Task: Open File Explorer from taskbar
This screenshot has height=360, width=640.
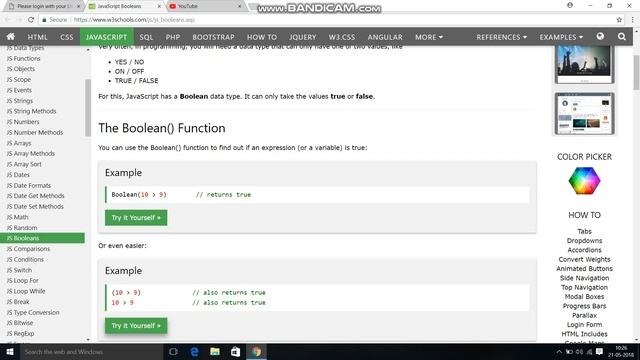Action: pos(215,351)
